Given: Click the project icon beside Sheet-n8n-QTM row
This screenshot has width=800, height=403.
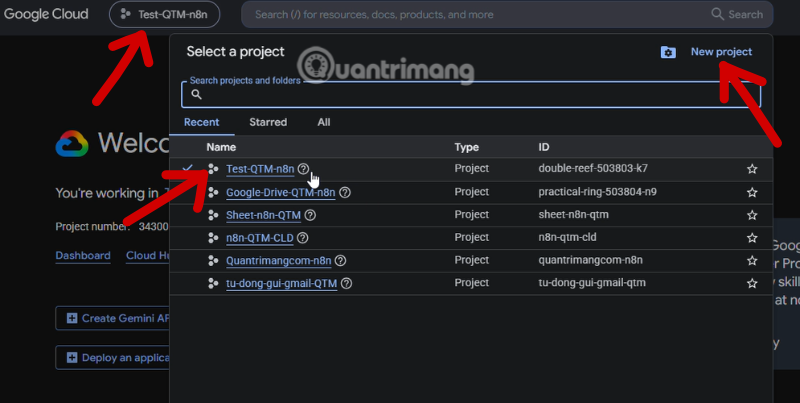Looking at the screenshot, I should coord(213,215).
